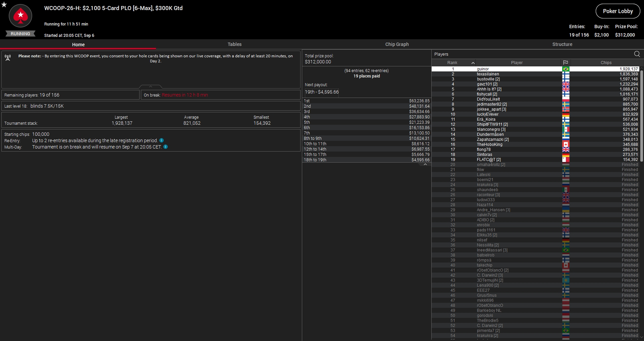644x341 pixels.
Task: Select finished player Andre_Hansen [3]
Action: (535, 210)
